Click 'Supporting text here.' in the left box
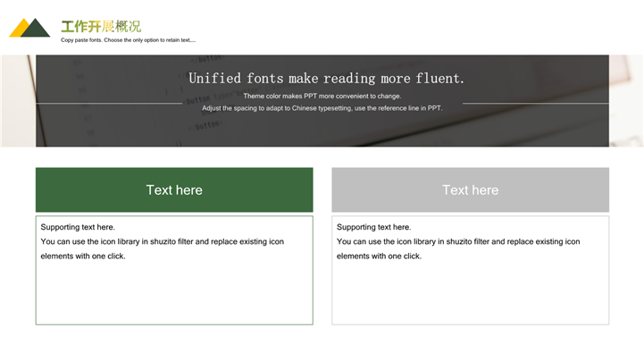Viewport: 644px width, 362px height. [78, 227]
